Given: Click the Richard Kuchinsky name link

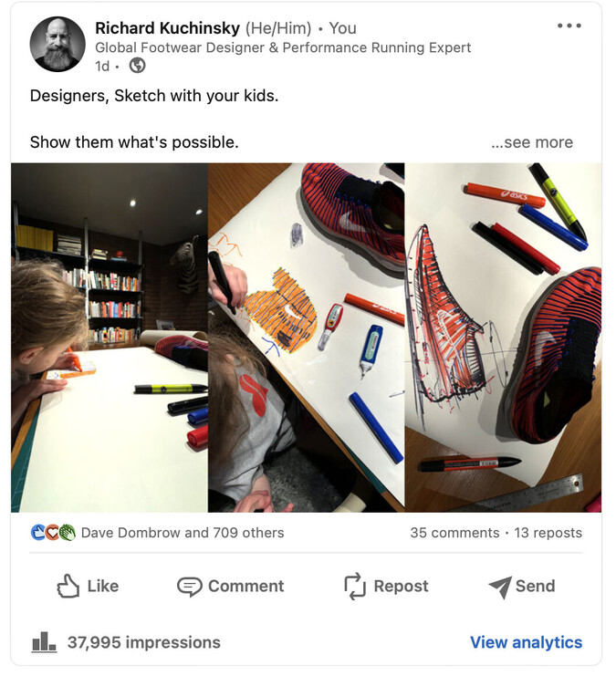Looking at the screenshot, I should 167,28.
